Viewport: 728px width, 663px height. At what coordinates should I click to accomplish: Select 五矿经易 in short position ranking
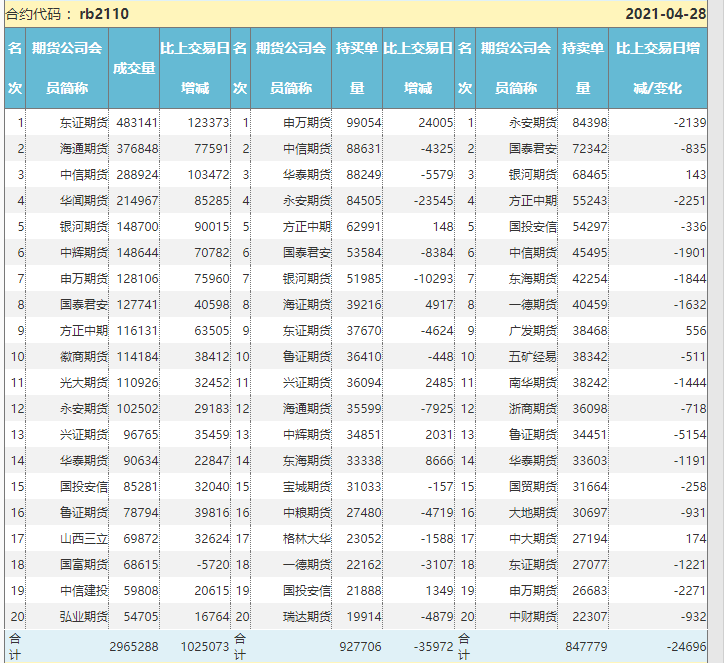tap(533, 357)
